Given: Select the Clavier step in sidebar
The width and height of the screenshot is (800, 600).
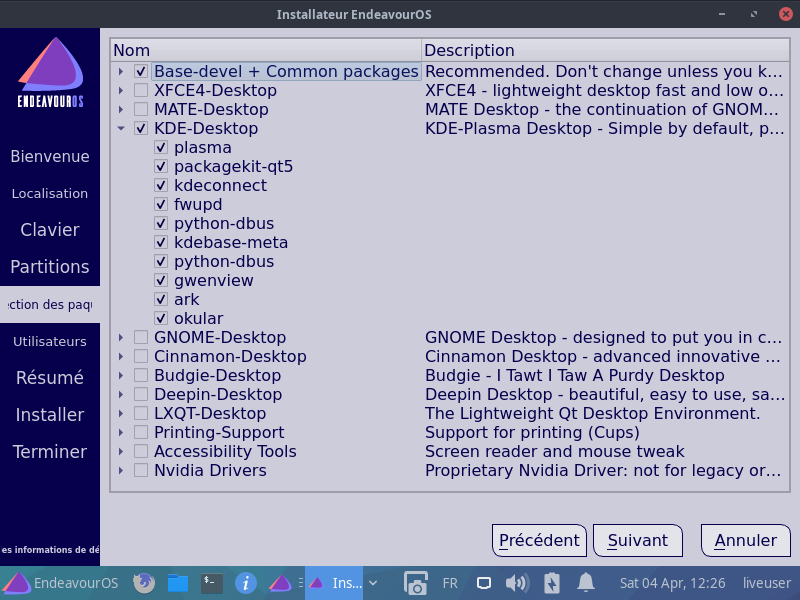Looking at the screenshot, I should pyautogui.click(x=50, y=230).
